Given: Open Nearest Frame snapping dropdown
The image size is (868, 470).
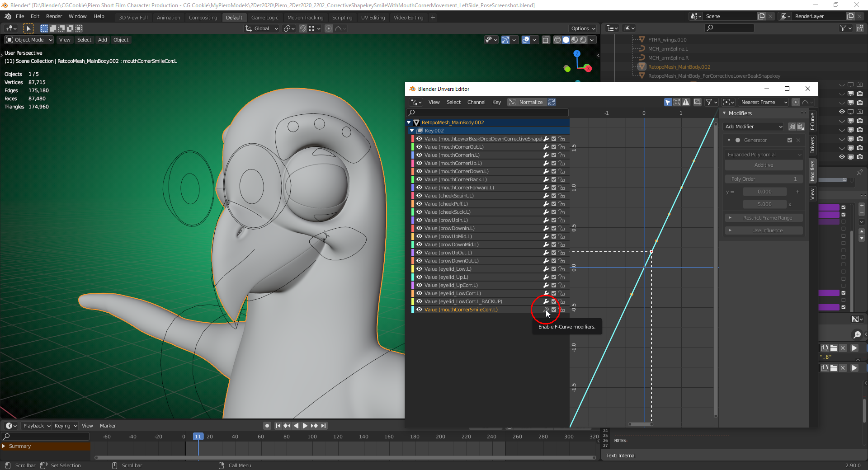Looking at the screenshot, I should click(x=764, y=102).
